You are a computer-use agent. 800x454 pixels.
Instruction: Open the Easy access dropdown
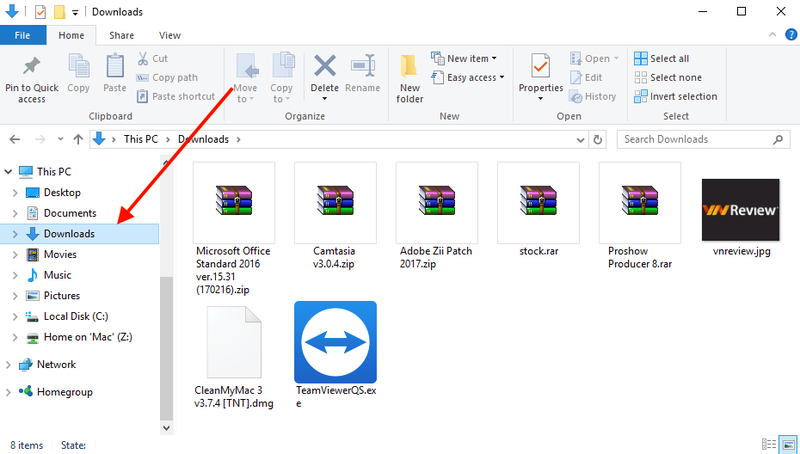tap(474, 78)
